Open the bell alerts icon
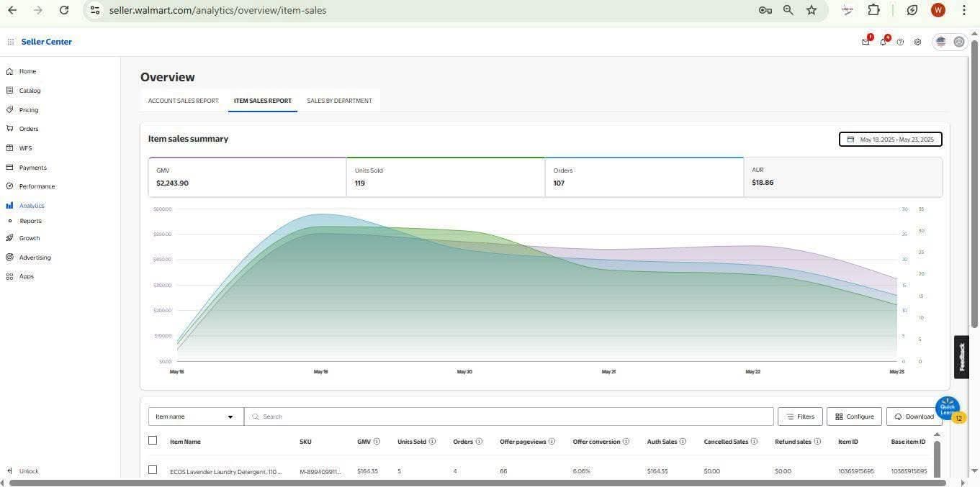The width and height of the screenshot is (980, 487). pyautogui.click(x=883, y=42)
